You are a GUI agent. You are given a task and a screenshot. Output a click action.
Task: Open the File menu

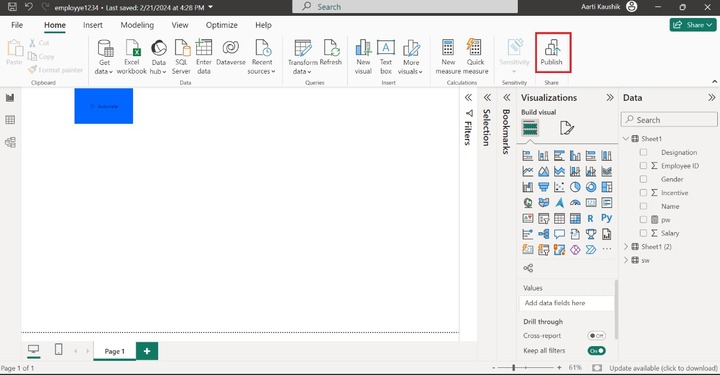(17, 25)
